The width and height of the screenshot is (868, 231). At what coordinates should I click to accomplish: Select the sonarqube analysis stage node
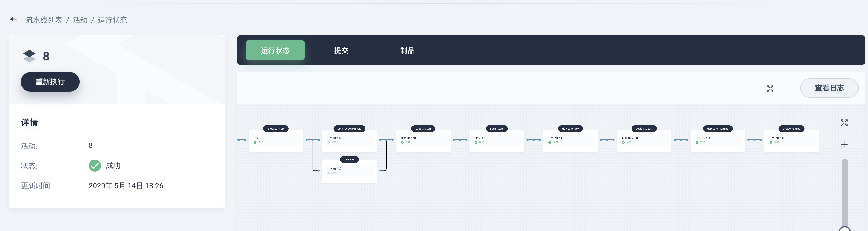pyautogui.click(x=349, y=129)
